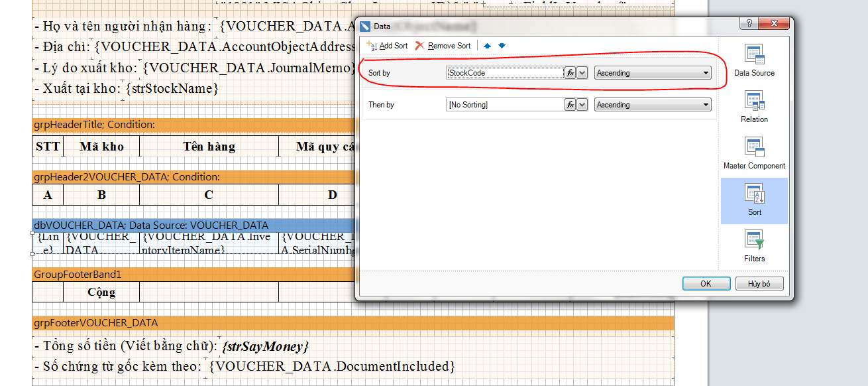Open the Data Source section

click(754, 61)
